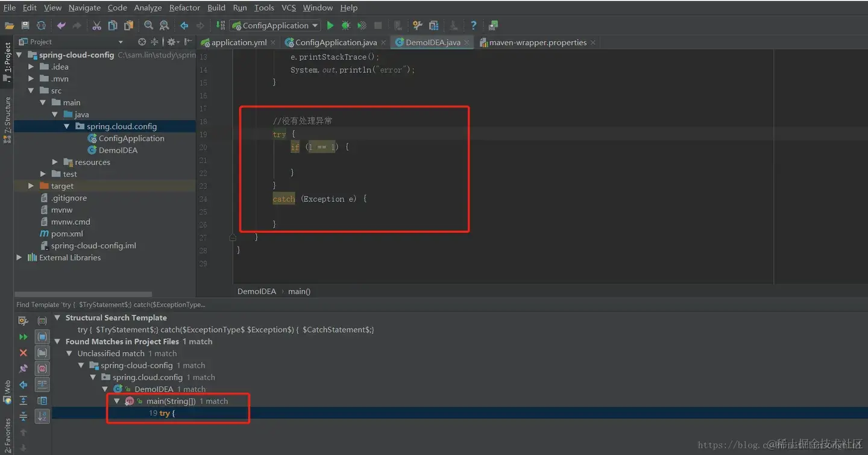868x455 pixels.
Task: Switch to application.yml tab
Action: pyautogui.click(x=239, y=42)
